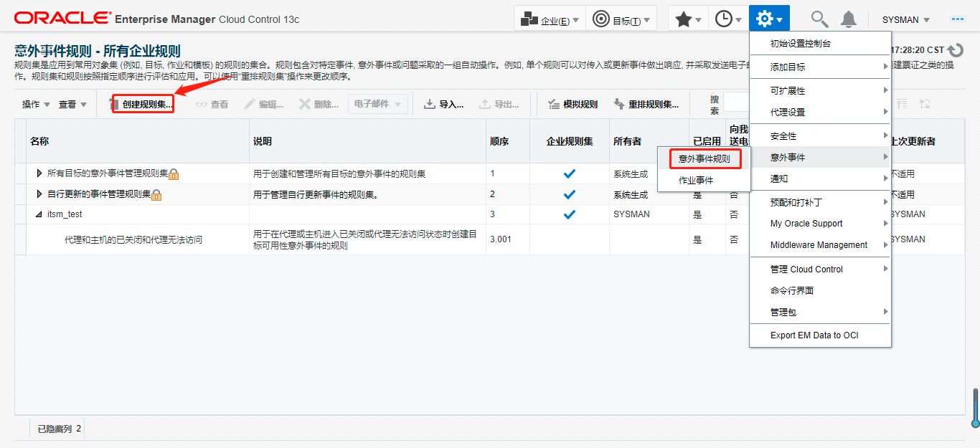Click the 重排规则集 reorder rule sets button

pos(646,104)
